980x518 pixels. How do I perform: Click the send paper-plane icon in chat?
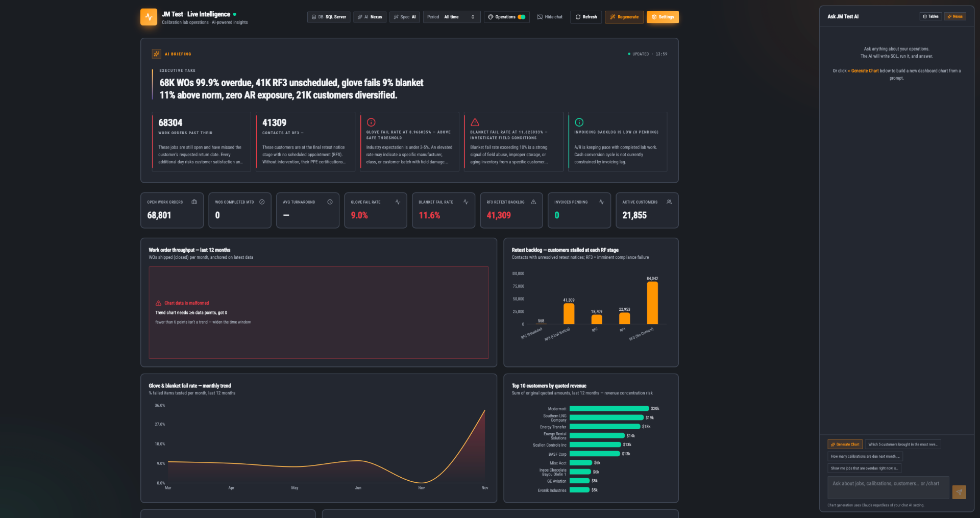[959, 492]
